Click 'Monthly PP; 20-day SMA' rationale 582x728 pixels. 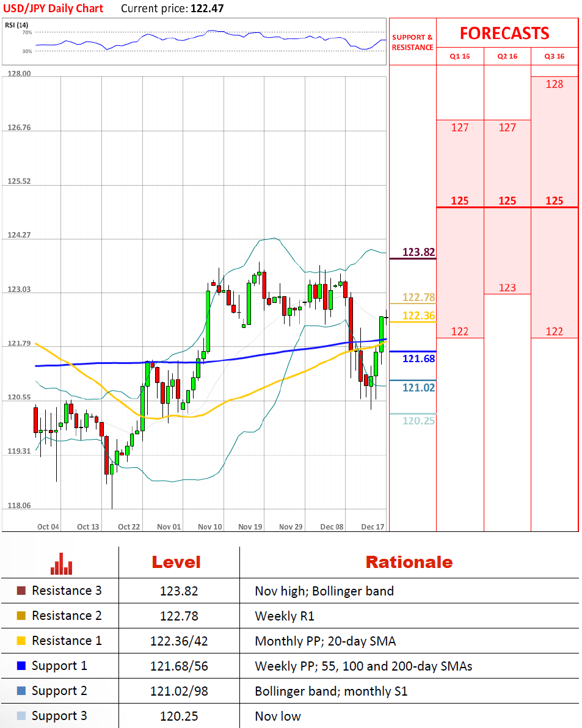pos(326,641)
